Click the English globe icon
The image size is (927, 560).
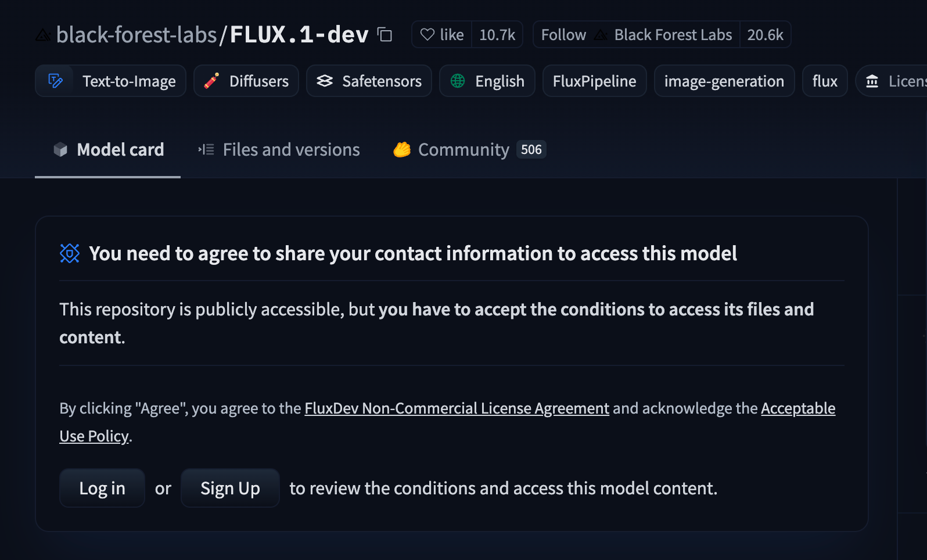[x=458, y=81]
